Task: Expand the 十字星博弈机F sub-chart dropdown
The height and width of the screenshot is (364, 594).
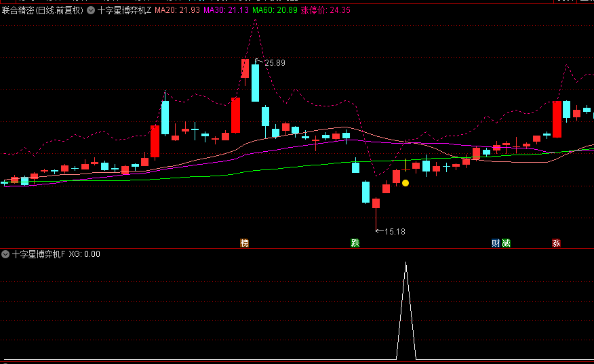Action: click(x=6, y=254)
